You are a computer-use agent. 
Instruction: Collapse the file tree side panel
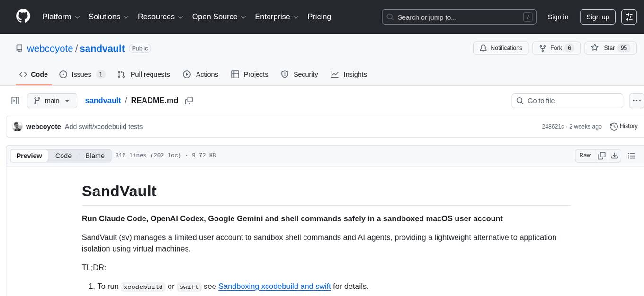15,101
